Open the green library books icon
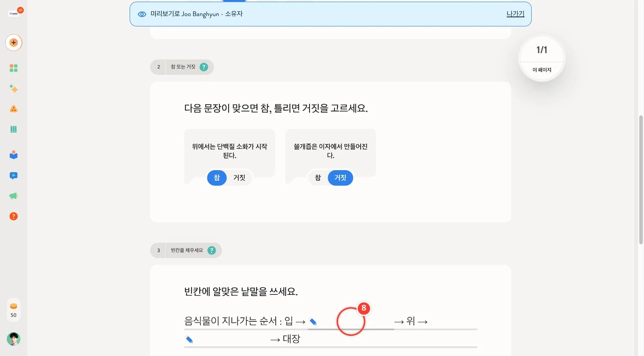The width and height of the screenshot is (644, 356). click(14, 129)
